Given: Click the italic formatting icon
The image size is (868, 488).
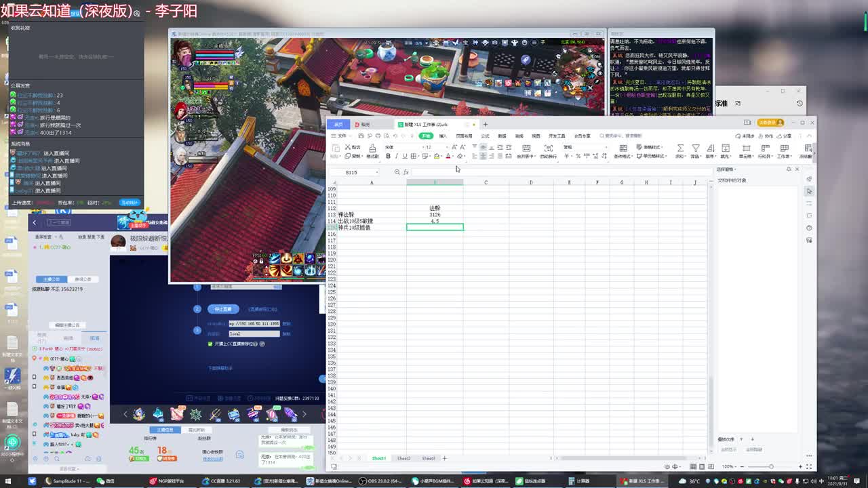Looking at the screenshot, I should [396, 157].
